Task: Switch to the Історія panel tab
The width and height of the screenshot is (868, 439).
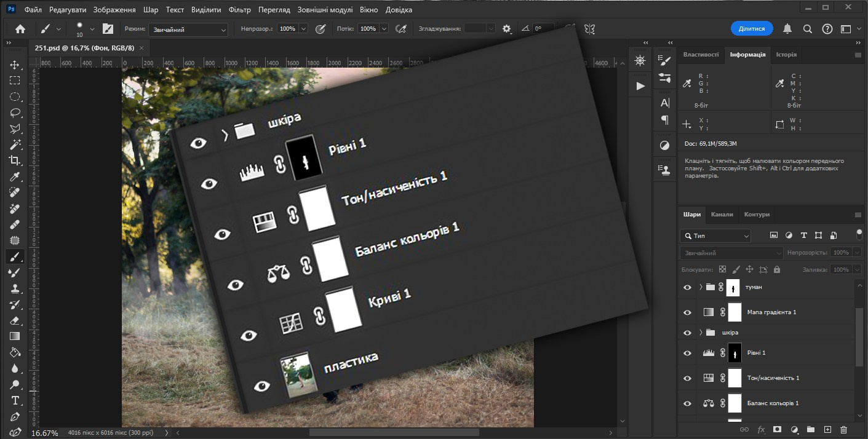Action: [786, 55]
